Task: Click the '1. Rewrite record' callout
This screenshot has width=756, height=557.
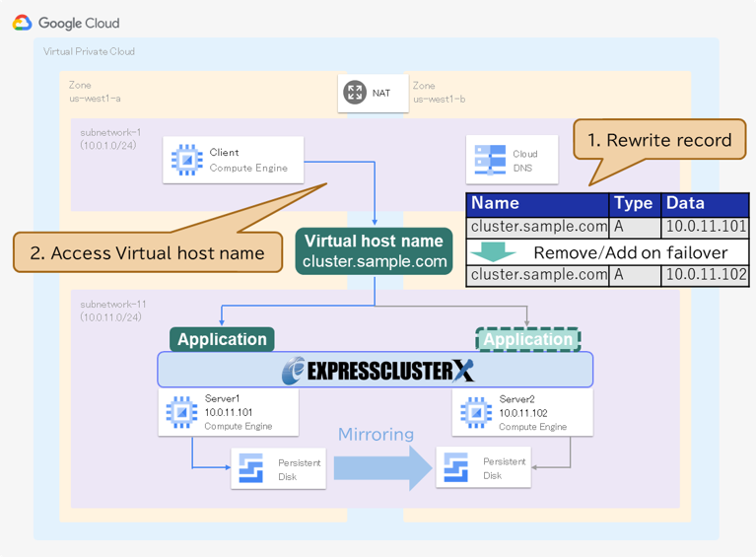Action: click(659, 140)
